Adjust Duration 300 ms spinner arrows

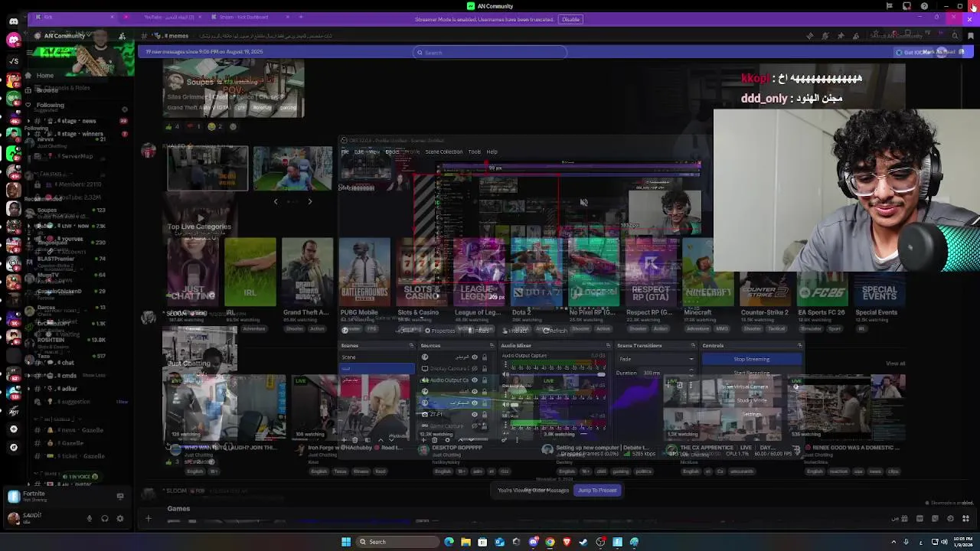point(691,373)
